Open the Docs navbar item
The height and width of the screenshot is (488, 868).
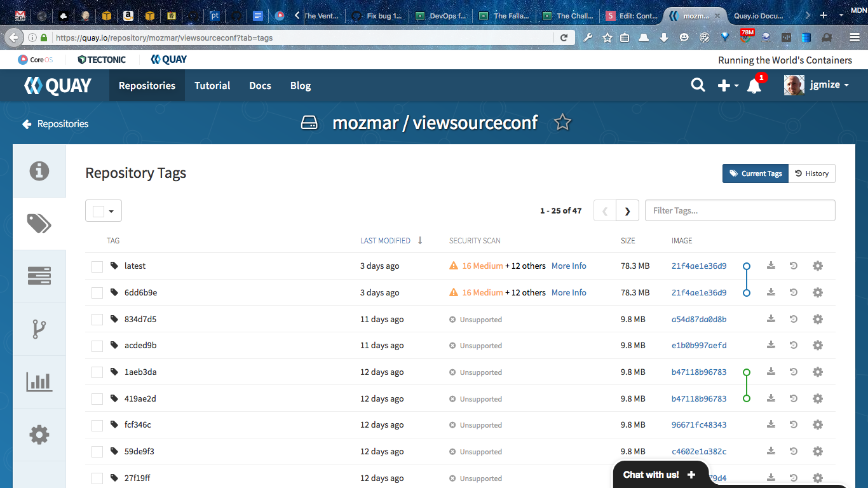[x=260, y=85]
